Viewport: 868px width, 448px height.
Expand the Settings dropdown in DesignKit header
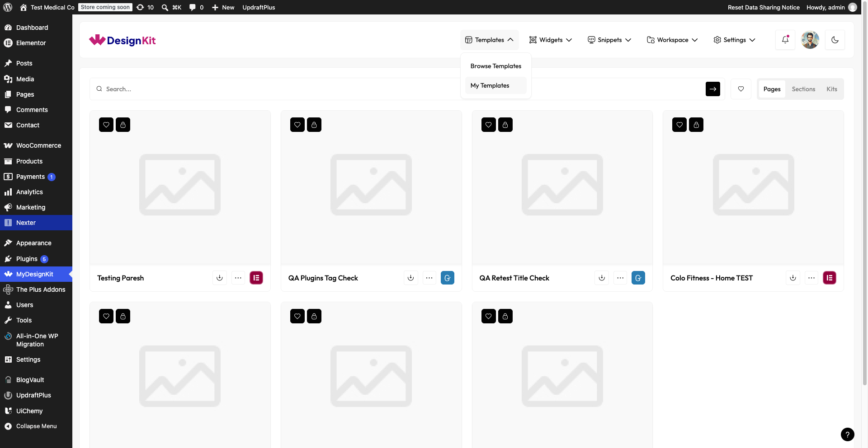734,40
